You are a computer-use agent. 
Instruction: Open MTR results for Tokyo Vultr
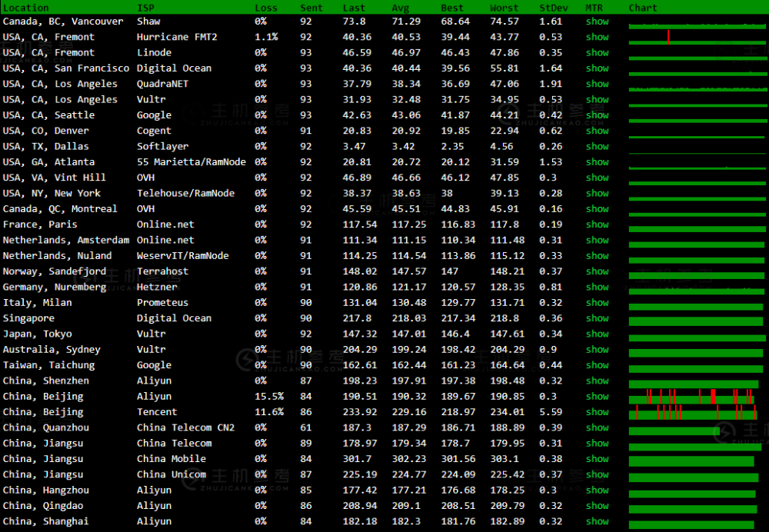tap(597, 334)
